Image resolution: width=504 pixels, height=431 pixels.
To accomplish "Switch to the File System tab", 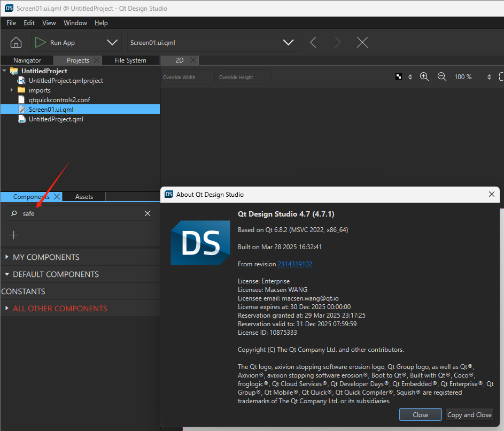I will [130, 60].
